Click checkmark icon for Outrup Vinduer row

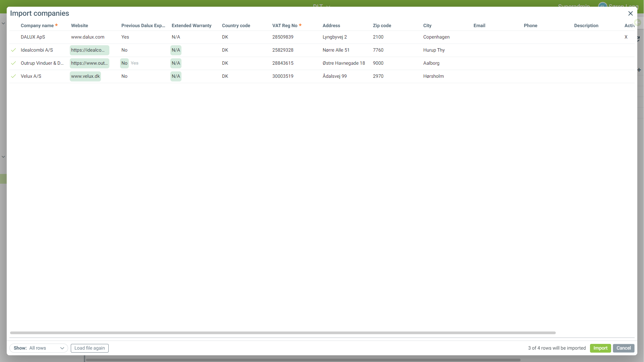coord(13,63)
